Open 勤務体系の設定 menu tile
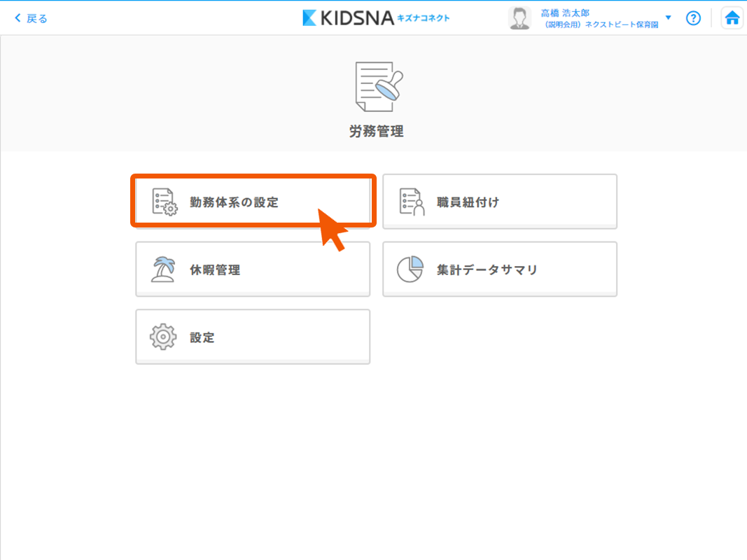The width and height of the screenshot is (747, 560). (x=253, y=202)
